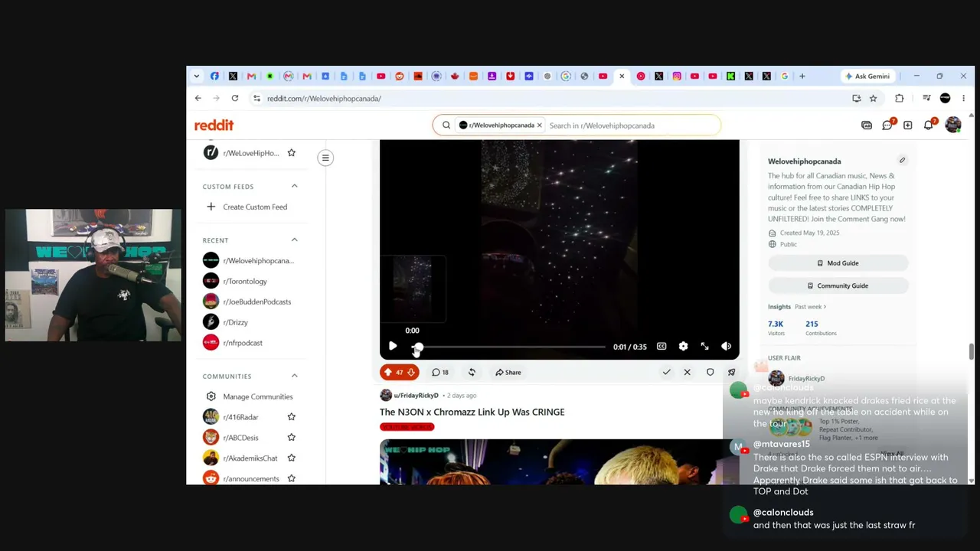Screen dimensions: 980x551
Task: Open the repost/crosspost icon on the post
Action: click(472, 373)
